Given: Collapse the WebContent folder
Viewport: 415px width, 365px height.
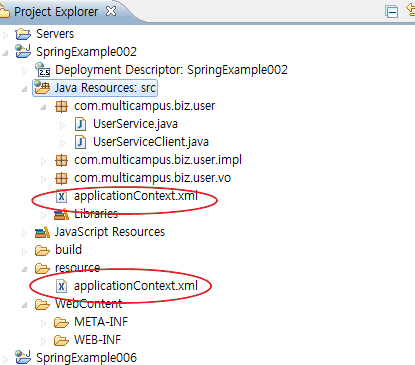Looking at the screenshot, I should 24,305.
